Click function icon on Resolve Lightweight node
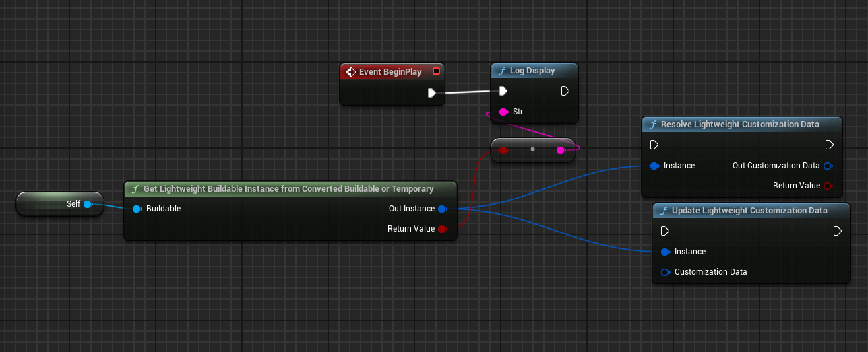The height and width of the screenshot is (352, 868). 652,125
